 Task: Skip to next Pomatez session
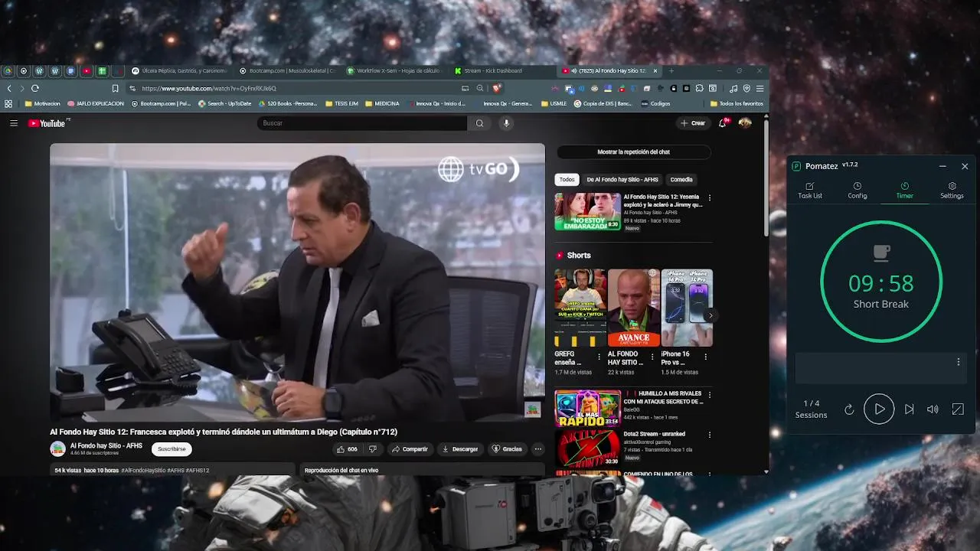point(909,409)
